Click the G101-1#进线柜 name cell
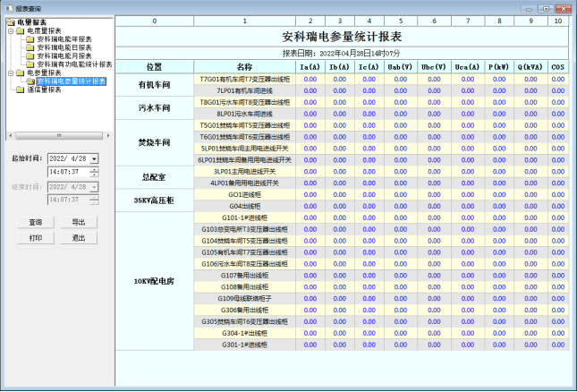 245,217
